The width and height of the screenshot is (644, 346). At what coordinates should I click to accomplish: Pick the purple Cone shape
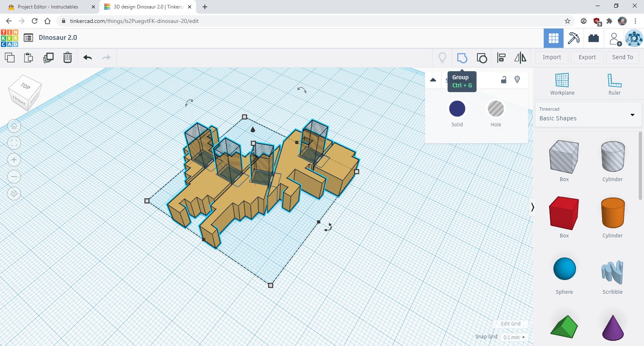[x=613, y=328]
